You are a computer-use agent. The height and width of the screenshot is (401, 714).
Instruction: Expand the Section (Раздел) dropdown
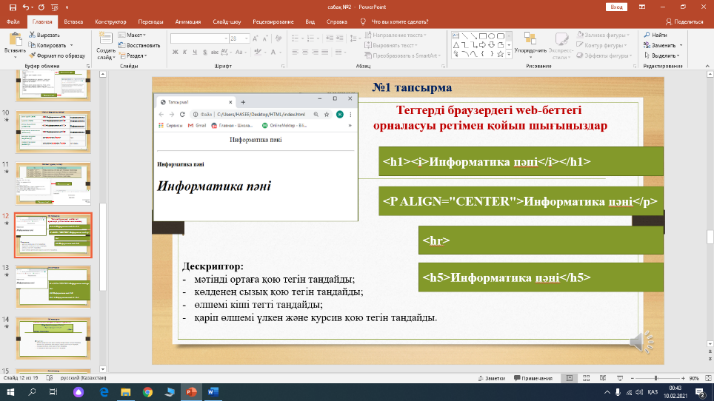point(136,55)
